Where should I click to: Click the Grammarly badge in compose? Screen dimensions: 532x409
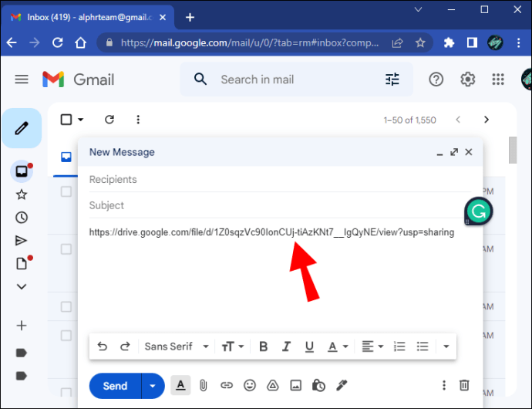(x=479, y=211)
